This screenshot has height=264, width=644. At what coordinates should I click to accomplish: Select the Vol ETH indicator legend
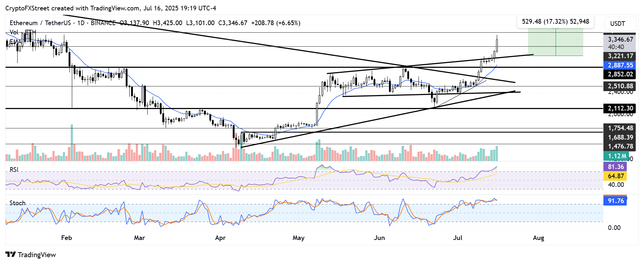pos(23,32)
